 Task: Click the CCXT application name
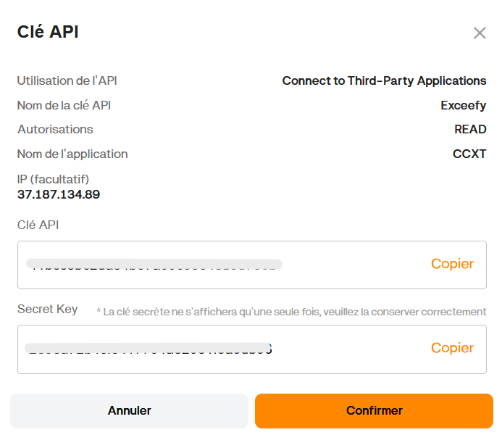coord(469,154)
